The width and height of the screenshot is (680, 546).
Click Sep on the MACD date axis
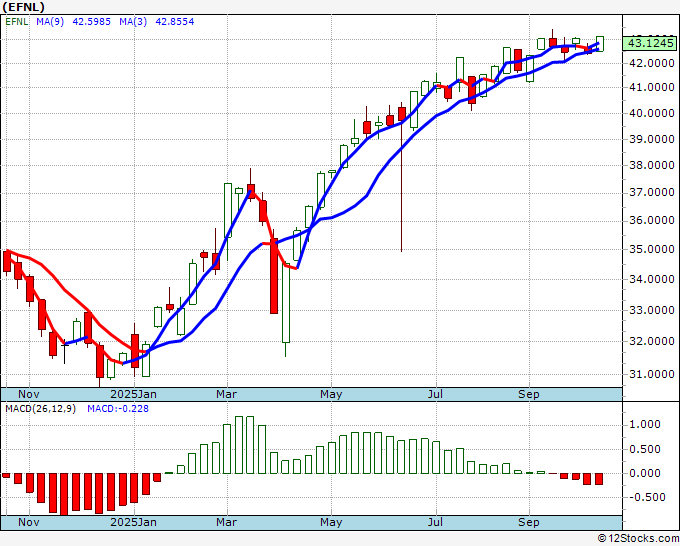tap(529, 522)
